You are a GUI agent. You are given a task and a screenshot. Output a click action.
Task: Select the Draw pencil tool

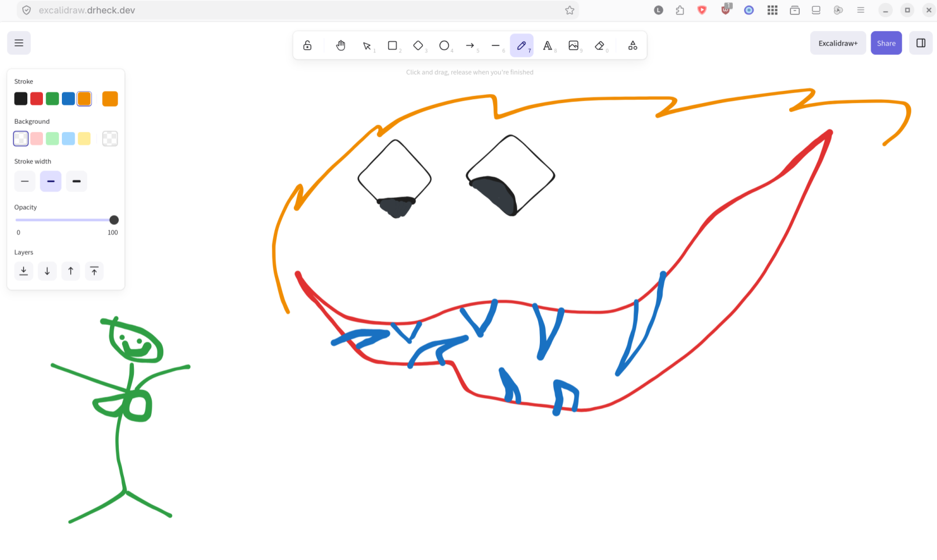click(521, 45)
